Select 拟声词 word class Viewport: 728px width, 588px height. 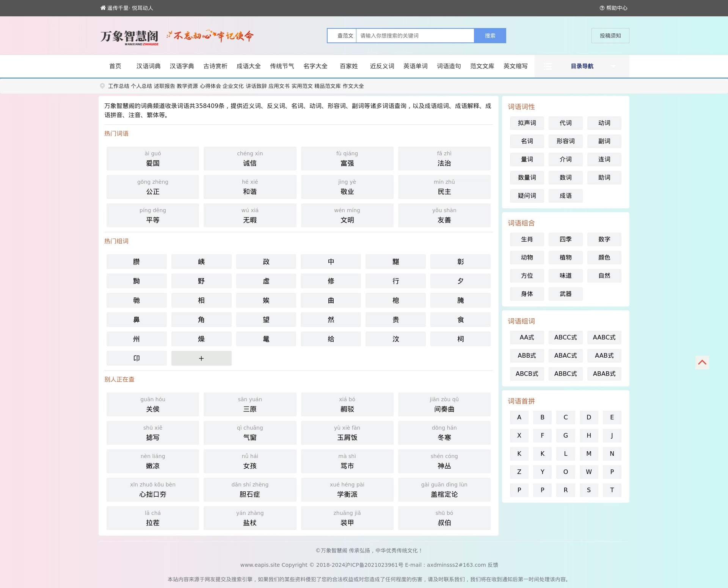(x=527, y=123)
